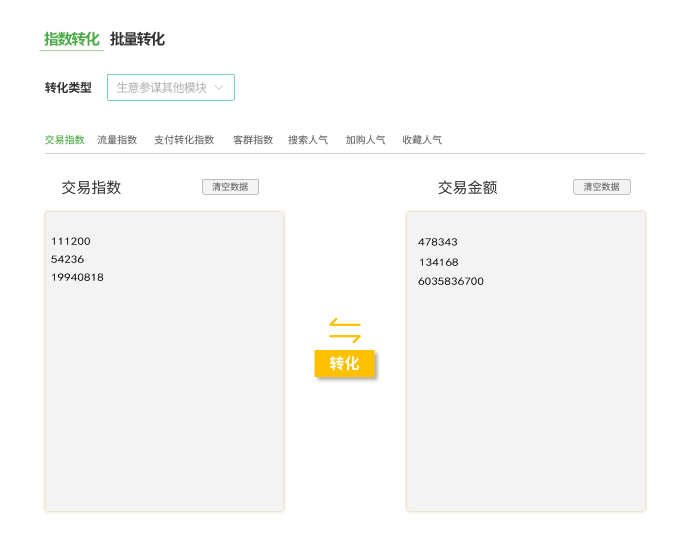
Task: Switch to the 指数转化 tab
Action: (x=71, y=40)
